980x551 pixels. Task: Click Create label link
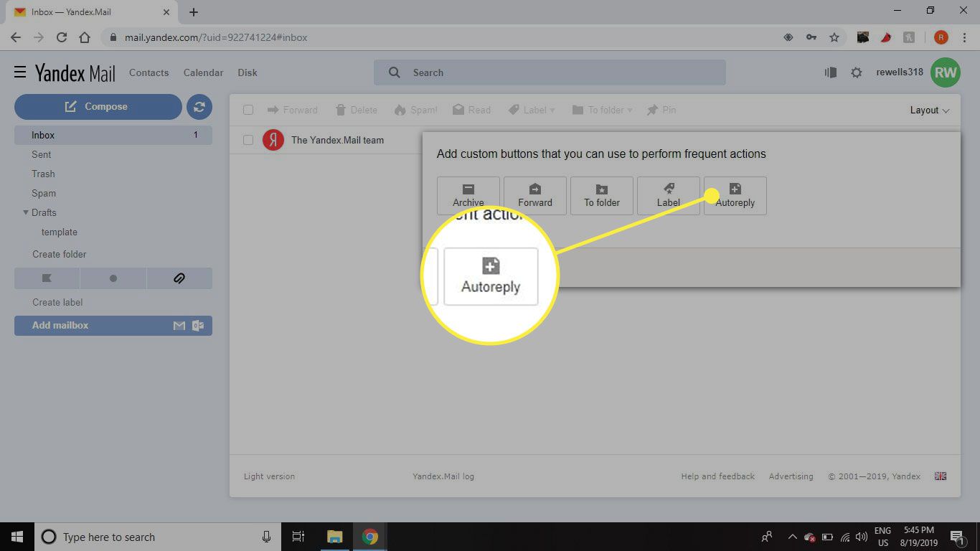(x=57, y=302)
